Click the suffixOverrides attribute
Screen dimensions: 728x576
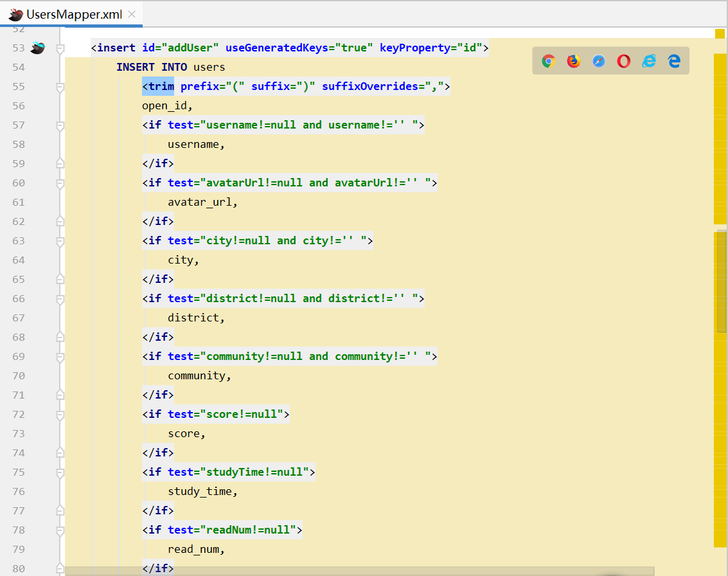tap(370, 86)
